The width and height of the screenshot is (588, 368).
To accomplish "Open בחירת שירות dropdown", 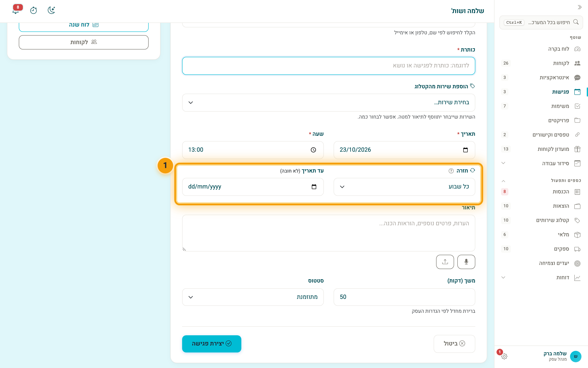I will coord(329,103).
